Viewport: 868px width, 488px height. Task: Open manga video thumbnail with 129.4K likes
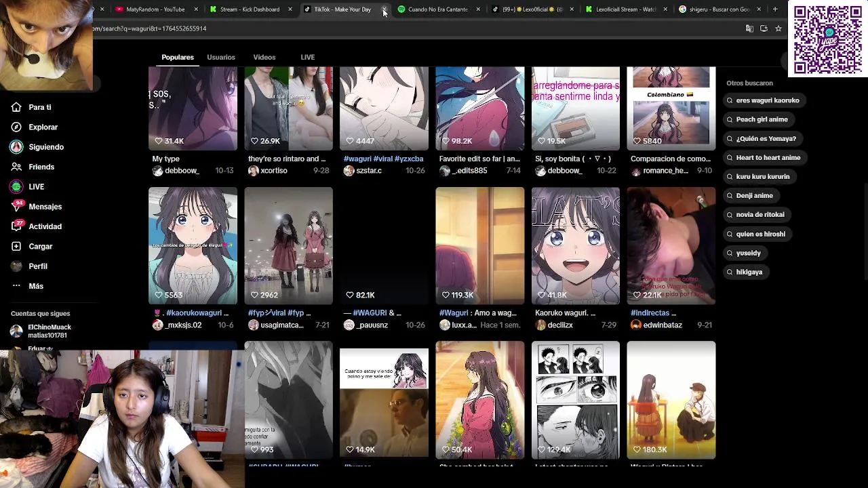coord(575,400)
